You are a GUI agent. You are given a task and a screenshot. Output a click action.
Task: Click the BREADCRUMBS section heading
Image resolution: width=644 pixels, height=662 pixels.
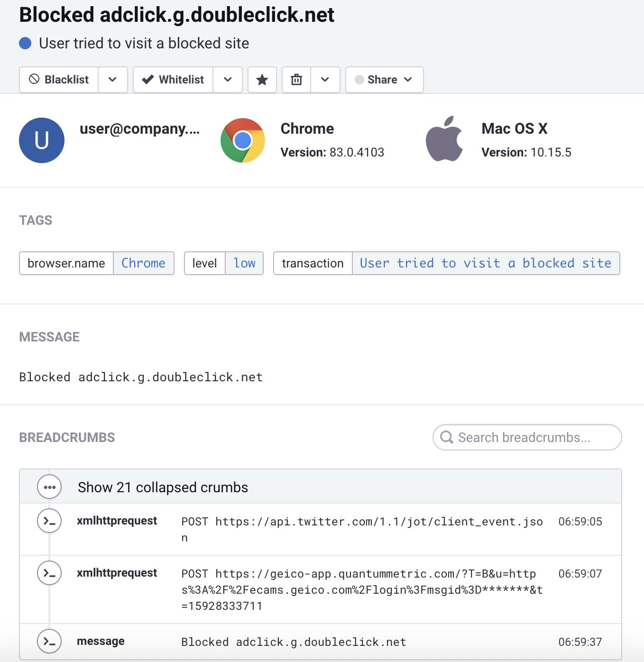coord(67,437)
